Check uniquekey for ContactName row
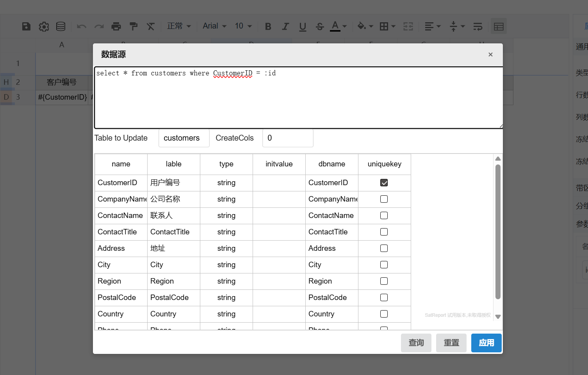 click(384, 216)
